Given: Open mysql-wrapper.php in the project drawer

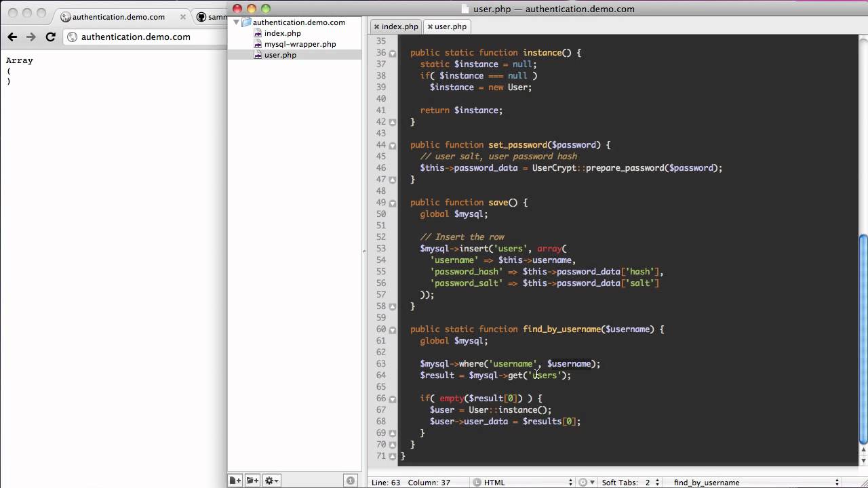Looking at the screenshot, I should pyautogui.click(x=300, y=44).
